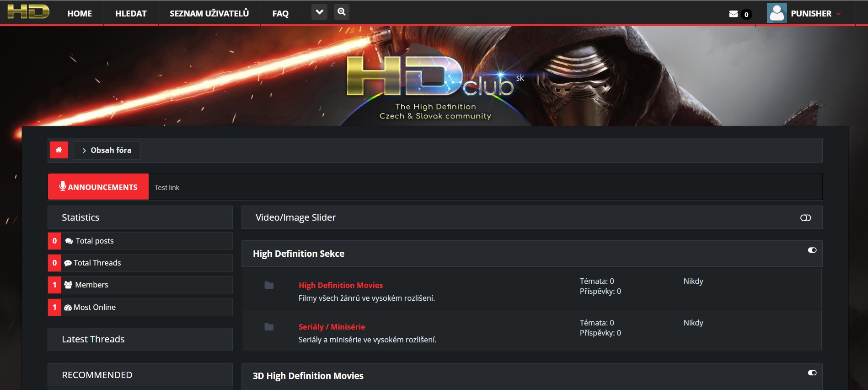Click the HD logo in the navbar
Screen dimensions: 868x390
(x=28, y=11)
